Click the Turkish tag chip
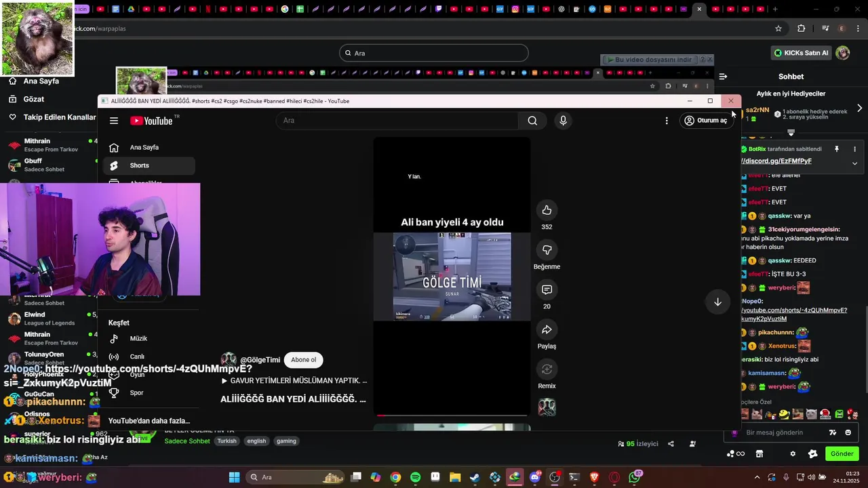 tap(227, 441)
